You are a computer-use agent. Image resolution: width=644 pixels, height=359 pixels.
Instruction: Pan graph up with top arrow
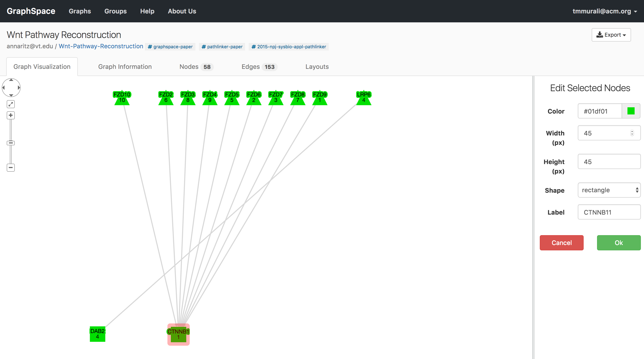(x=11, y=80)
